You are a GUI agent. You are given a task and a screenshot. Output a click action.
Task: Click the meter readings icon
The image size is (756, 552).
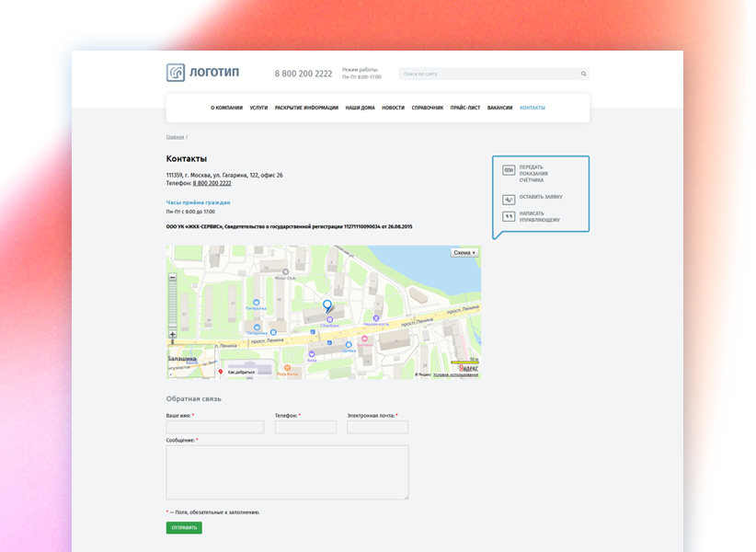coord(509,170)
